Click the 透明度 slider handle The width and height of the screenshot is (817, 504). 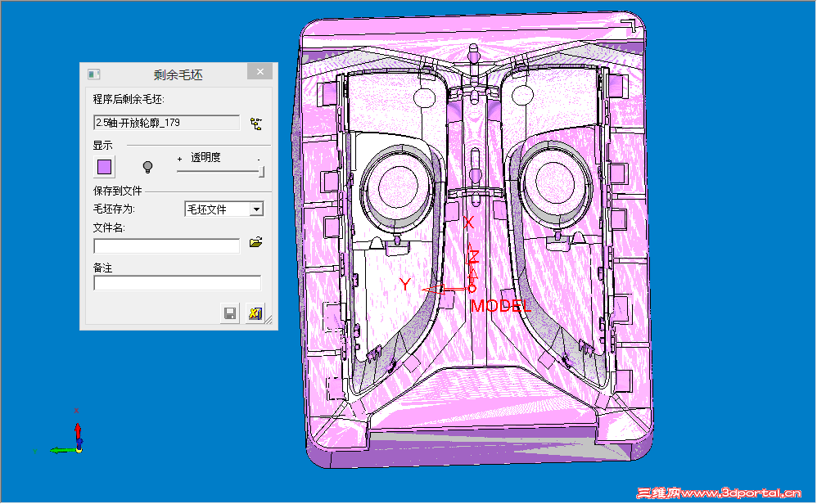point(260,169)
